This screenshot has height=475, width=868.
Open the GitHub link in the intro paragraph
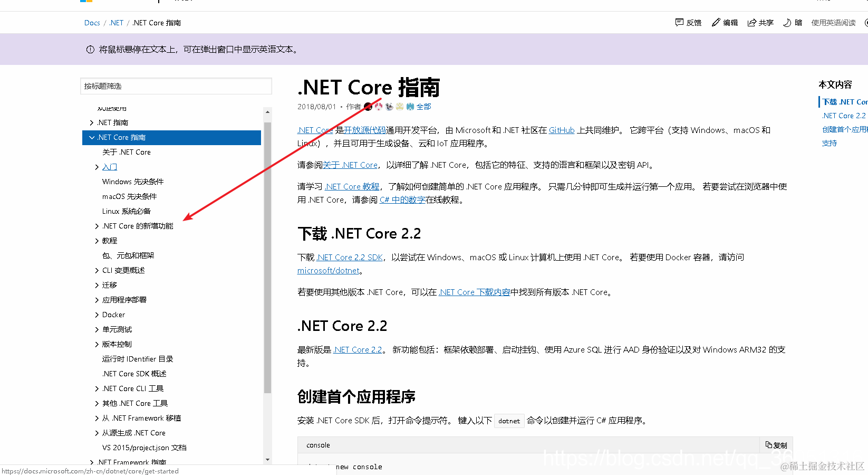561,130
